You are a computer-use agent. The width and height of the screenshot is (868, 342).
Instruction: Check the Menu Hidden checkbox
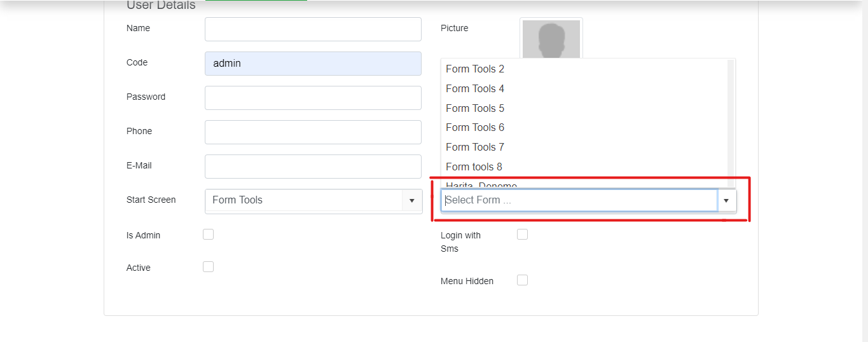tap(522, 280)
